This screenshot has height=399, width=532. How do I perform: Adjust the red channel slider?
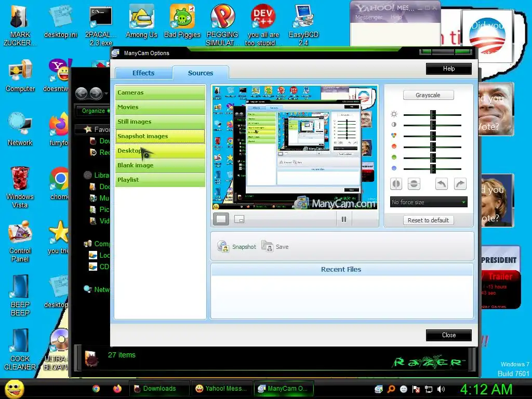(x=432, y=147)
